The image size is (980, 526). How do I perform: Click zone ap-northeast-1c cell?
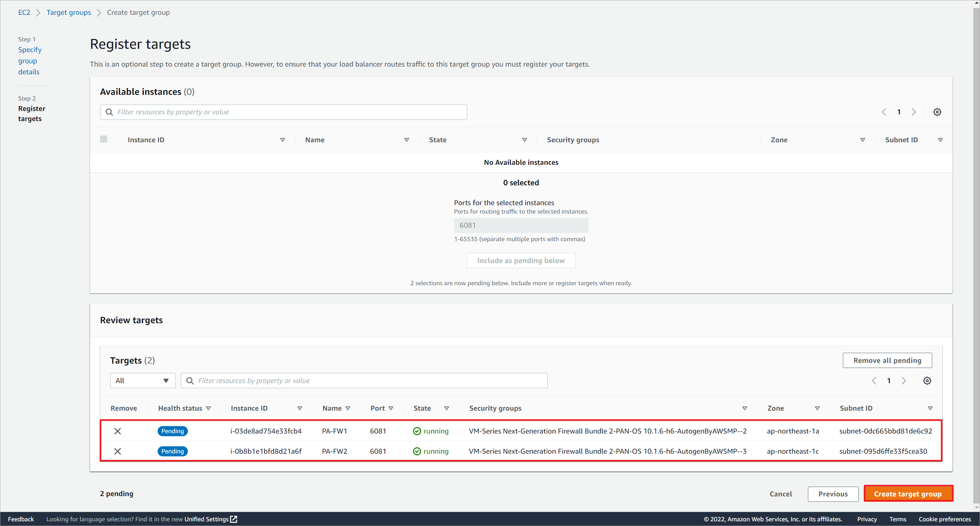792,451
